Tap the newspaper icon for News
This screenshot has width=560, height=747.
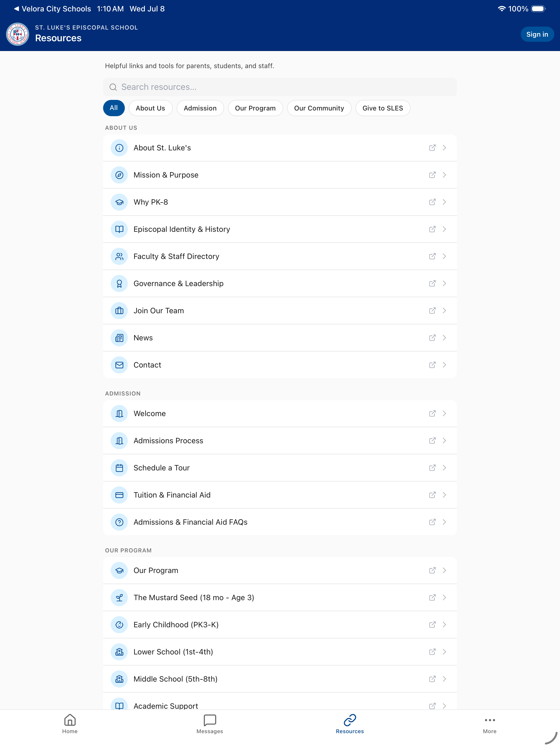(x=119, y=338)
